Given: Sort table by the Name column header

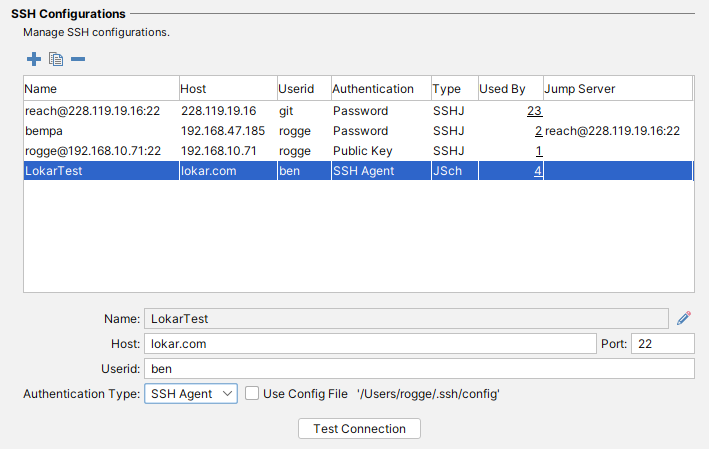Looking at the screenshot, I should coord(100,89).
